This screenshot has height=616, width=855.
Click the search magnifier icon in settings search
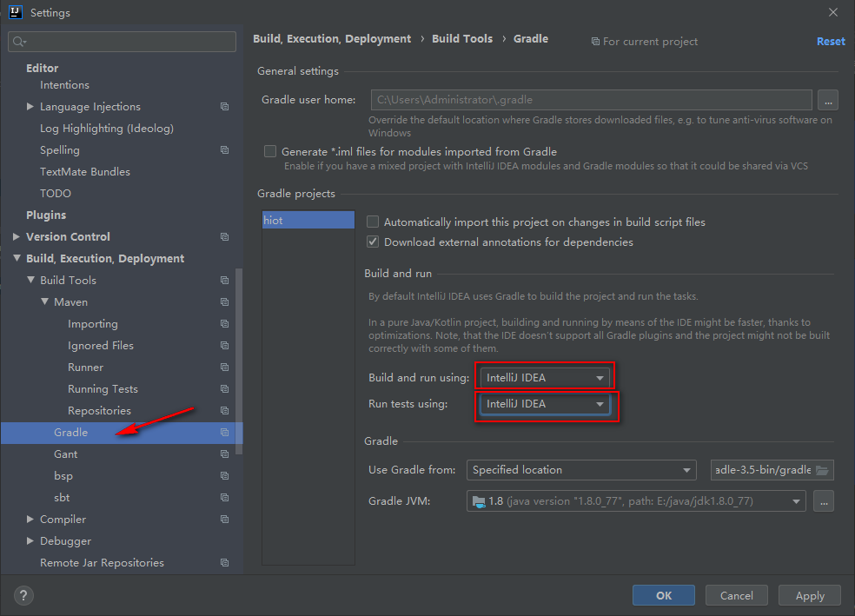19,42
